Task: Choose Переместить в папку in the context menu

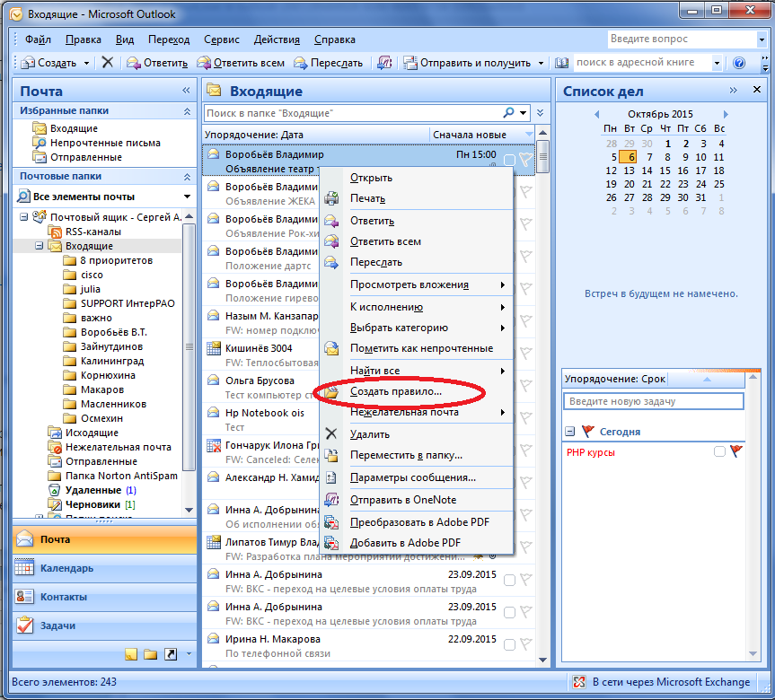Action: 416,455
